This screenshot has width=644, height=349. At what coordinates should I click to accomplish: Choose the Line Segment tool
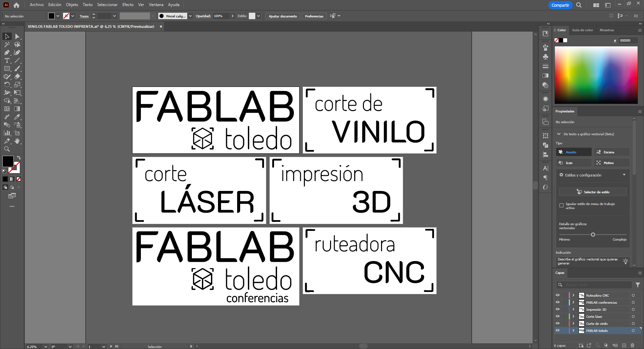17,60
